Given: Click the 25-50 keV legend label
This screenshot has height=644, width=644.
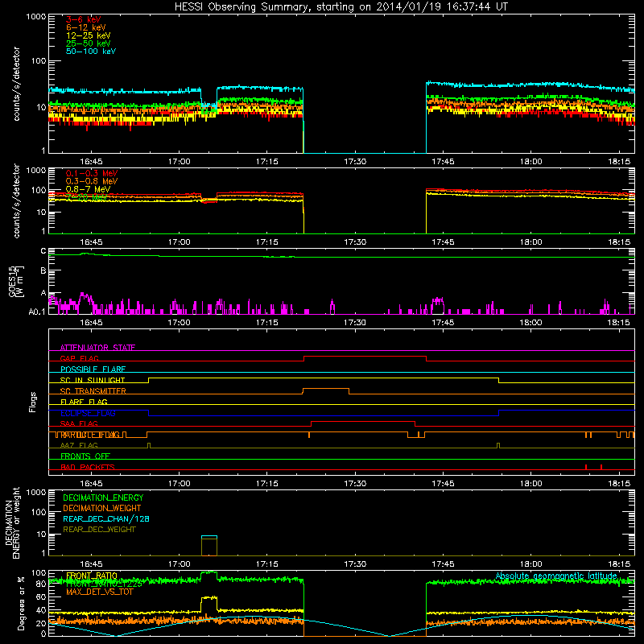Looking at the screenshot, I should click(x=88, y=43).
